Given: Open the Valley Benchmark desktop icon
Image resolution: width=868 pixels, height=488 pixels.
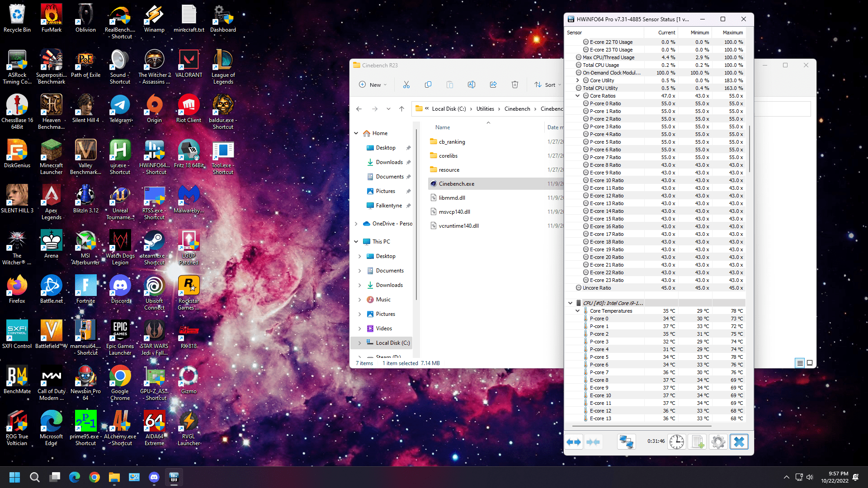Looking at the screenshot, I should coord(85,156).
